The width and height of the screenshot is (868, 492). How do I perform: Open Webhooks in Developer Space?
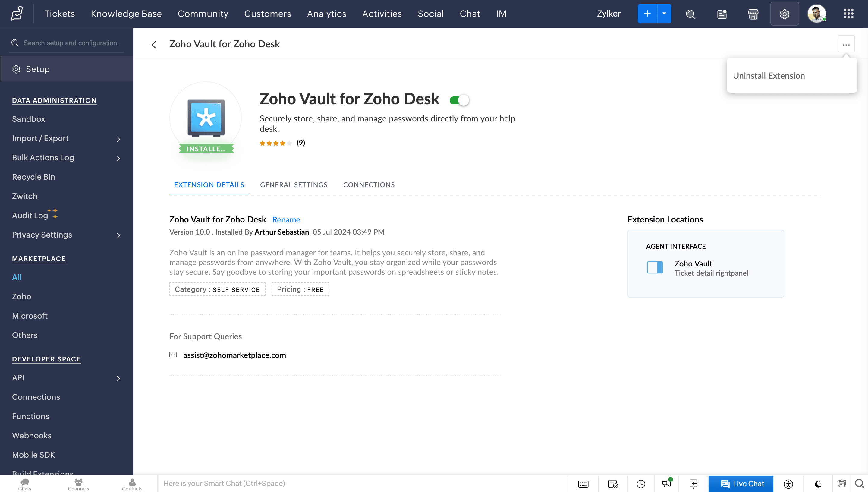(32, 435)
